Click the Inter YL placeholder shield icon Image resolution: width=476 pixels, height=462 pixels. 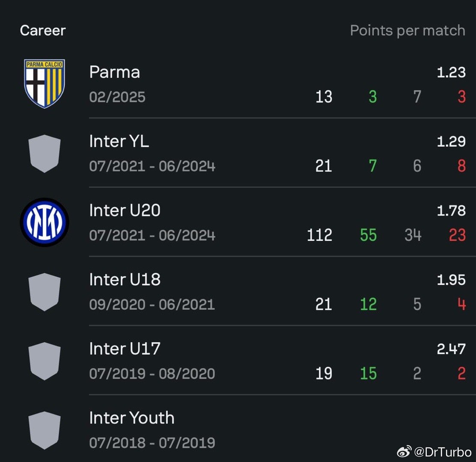click(x=45, y=154)
